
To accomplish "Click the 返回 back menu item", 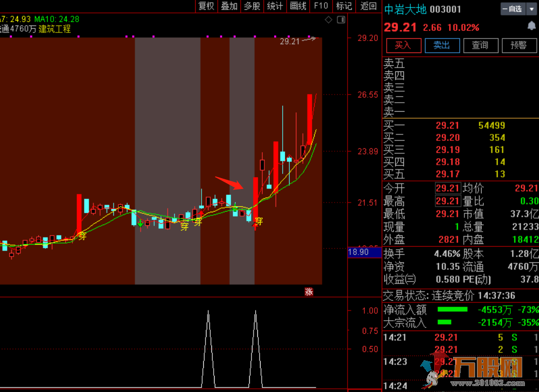I will point(368,6).
